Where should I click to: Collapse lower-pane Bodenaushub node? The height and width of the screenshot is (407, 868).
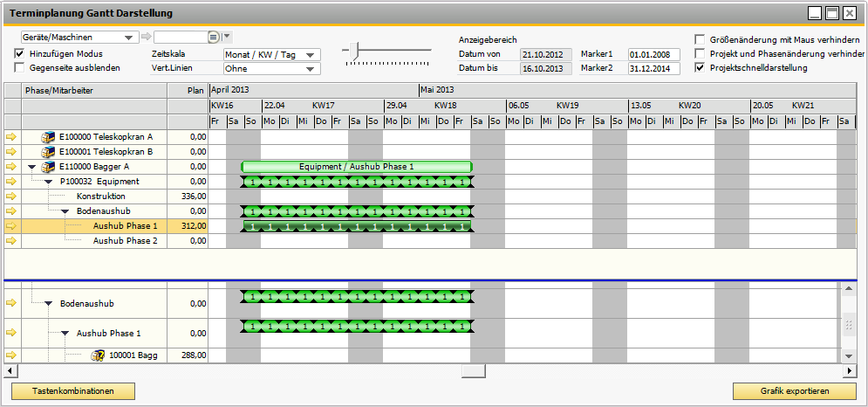point(48,304)
